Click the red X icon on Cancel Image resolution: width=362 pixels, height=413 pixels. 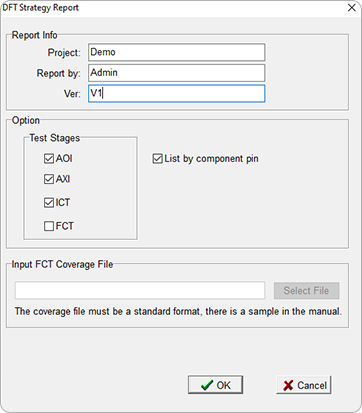point(288,386)
